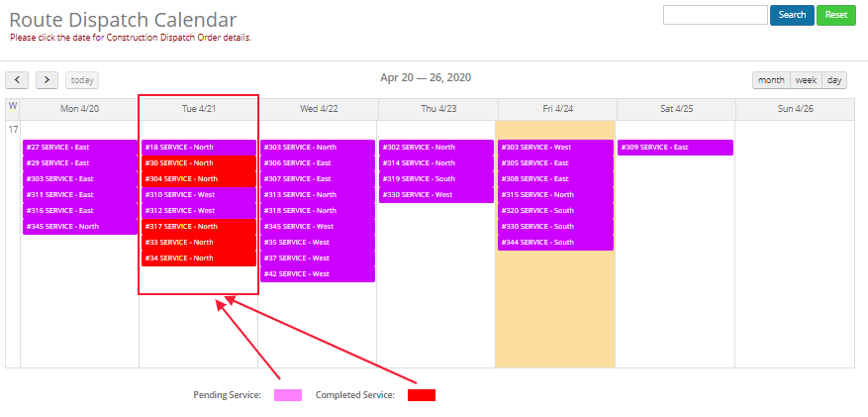The height and width of the screenshot is (417, 868).
Task: Open #345 SERVICE - North on Monday
Action: click(x=80, y=227)
